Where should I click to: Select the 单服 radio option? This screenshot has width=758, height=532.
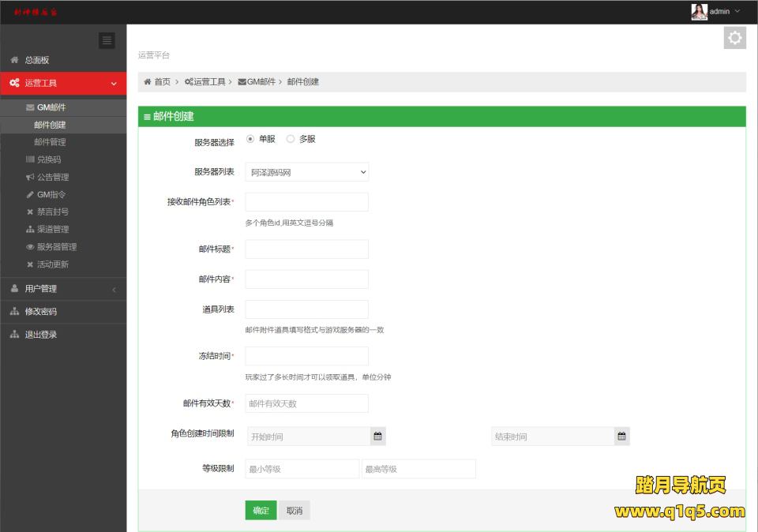click(x=250, y=139)
